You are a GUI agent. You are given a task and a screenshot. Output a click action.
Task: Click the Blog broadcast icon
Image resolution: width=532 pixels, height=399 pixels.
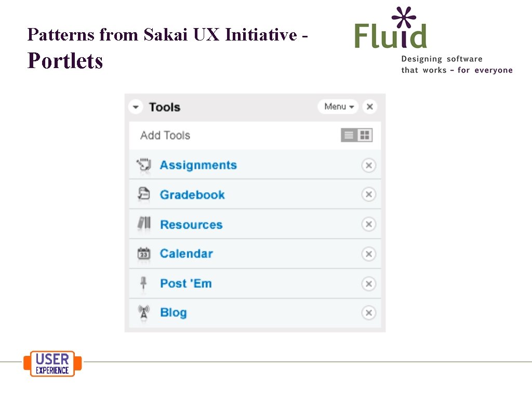pos(143,312)
